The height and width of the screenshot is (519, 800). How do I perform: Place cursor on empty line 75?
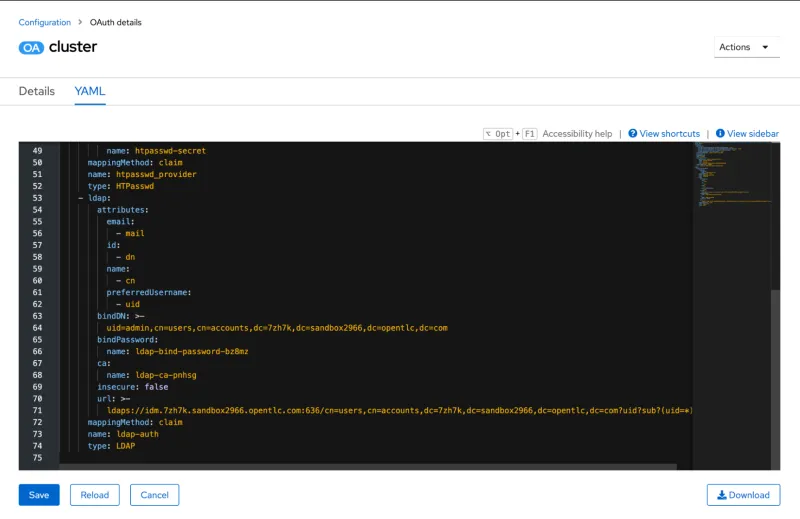point(200,458)
